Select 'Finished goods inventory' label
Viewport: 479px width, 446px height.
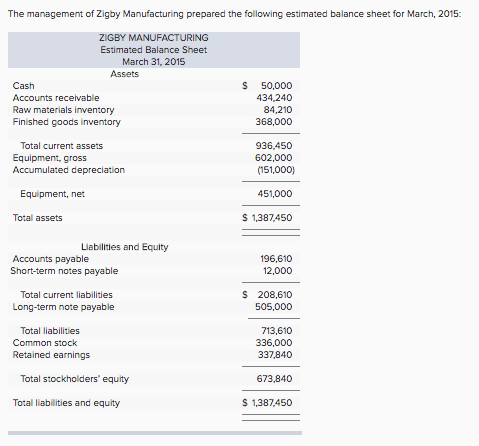[67, 122]
